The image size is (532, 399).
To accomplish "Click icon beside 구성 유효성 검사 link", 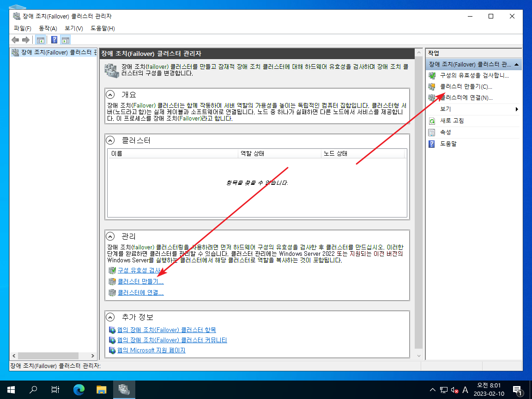I will point(112,271).
